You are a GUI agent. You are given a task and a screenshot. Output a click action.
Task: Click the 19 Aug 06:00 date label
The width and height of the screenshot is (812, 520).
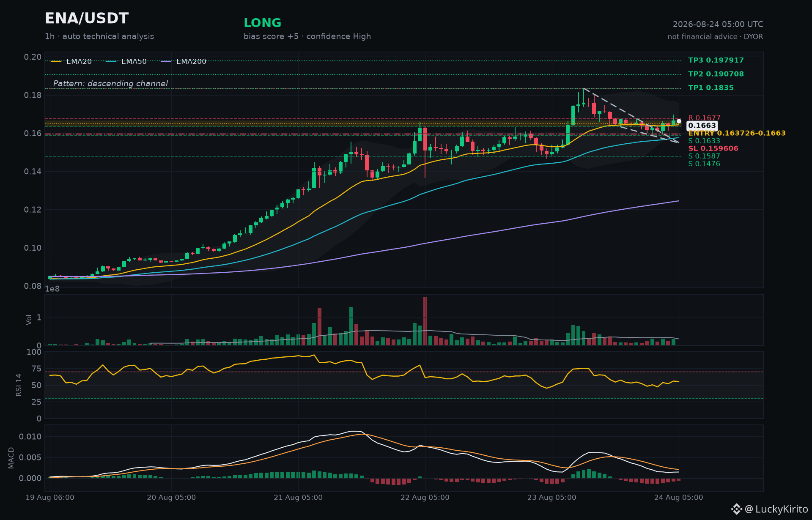50,498
